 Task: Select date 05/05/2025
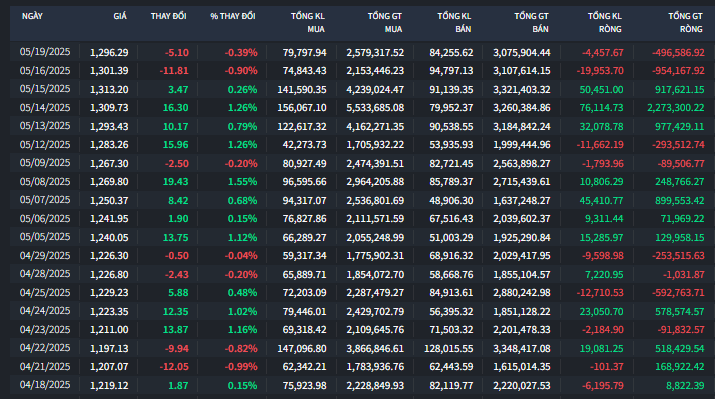tap(45, 237)
